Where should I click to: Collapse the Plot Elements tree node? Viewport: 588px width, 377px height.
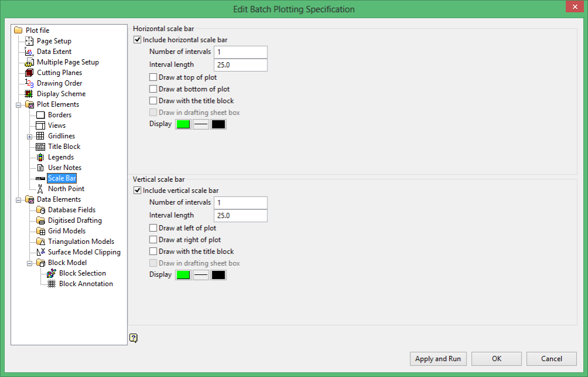(18, 105)
